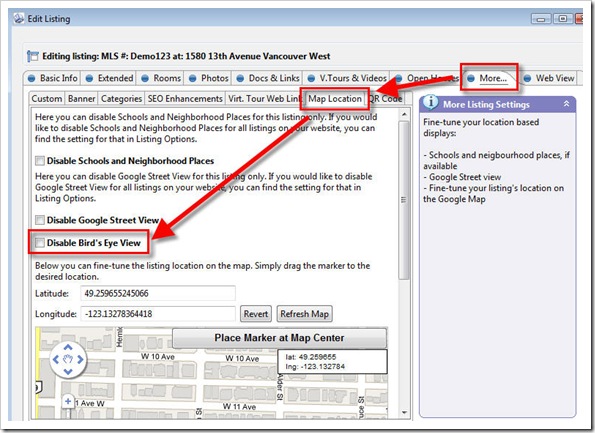595x433 pixels.
Task: Click into the Latitude field
Action: pos(158,293)
